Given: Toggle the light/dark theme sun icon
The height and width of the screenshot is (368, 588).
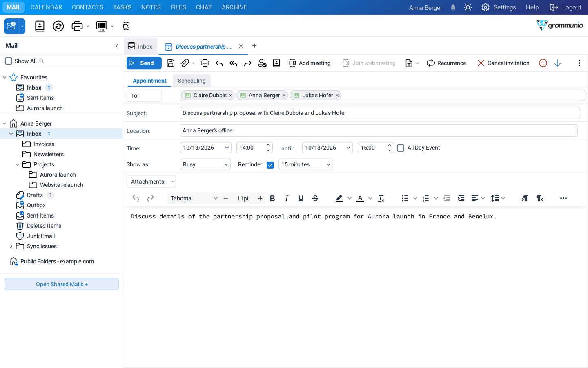Looking at the screenshot, I should coord(468,7).
